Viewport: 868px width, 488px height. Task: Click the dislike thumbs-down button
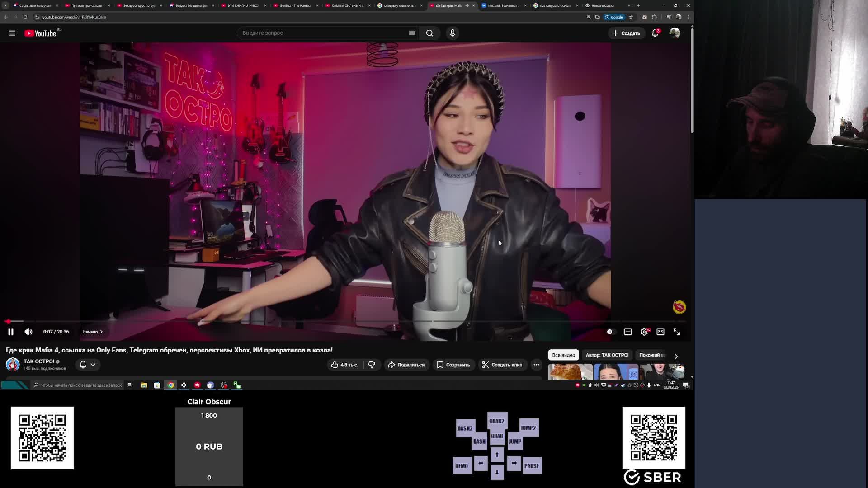coord(372,365)
